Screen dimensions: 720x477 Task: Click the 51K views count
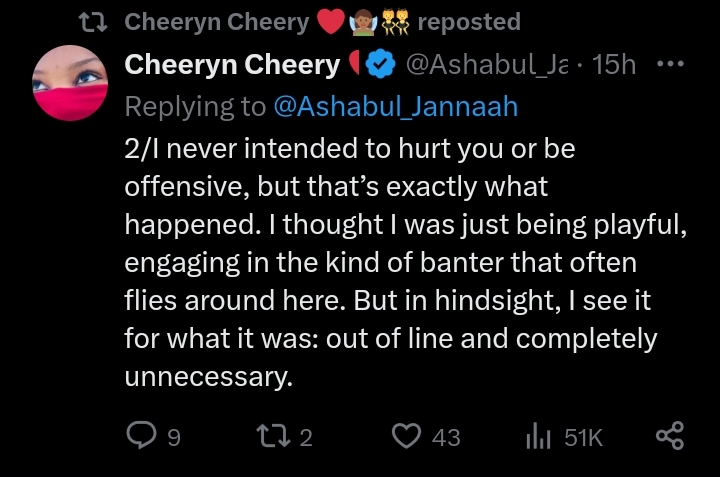[583, 437]
